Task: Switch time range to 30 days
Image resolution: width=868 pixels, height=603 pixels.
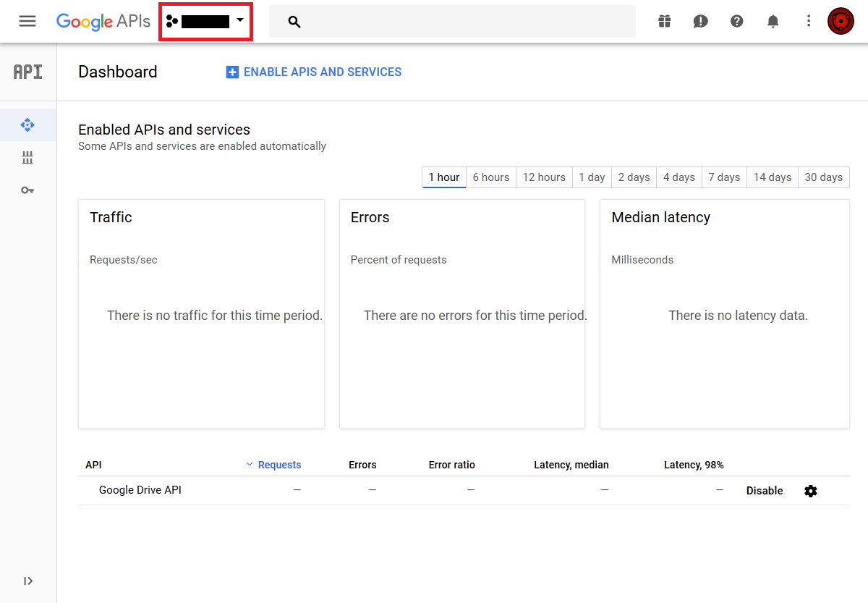Action: coord(823,177)
